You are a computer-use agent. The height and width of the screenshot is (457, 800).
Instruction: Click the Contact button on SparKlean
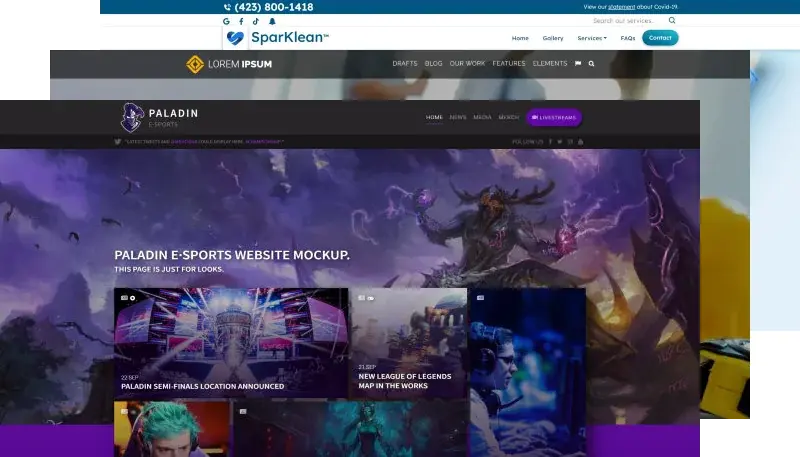660,38
